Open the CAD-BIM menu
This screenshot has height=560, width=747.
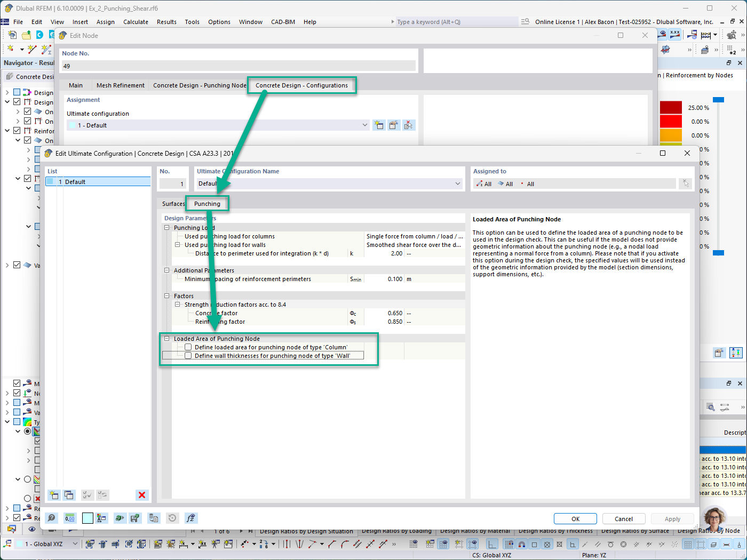coord(283,22)
